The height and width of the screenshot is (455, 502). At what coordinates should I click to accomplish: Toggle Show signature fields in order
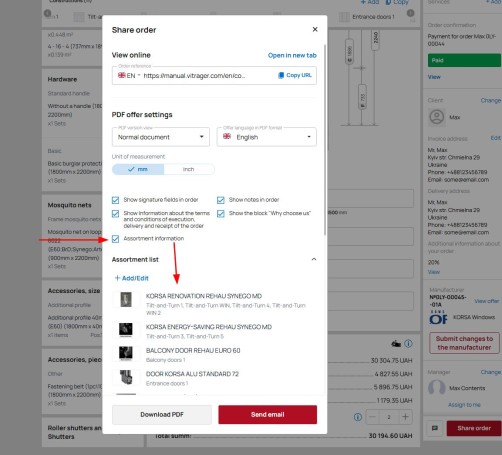pos(115,200)
